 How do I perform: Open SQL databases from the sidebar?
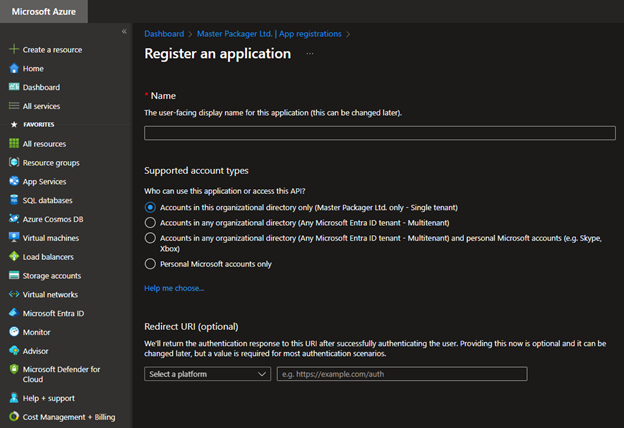[47, 200]
